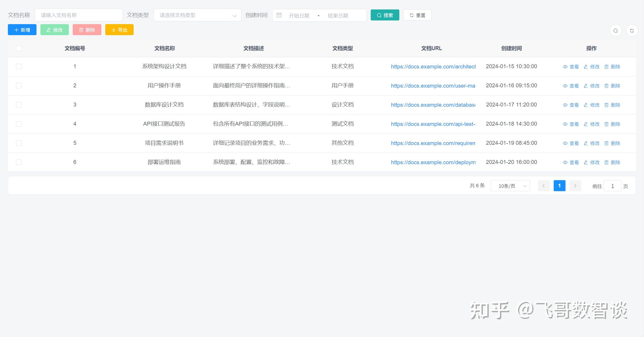644x337 pixels.
Task: Click inside the 文档名称 input field
Action: 78,15
